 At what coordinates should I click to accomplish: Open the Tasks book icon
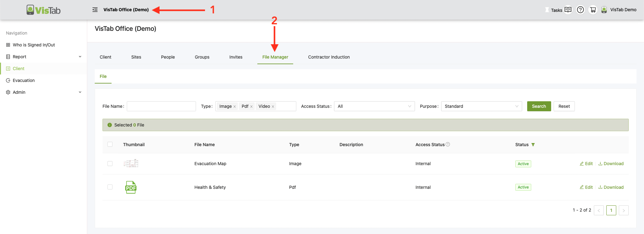tap(568, 10)
